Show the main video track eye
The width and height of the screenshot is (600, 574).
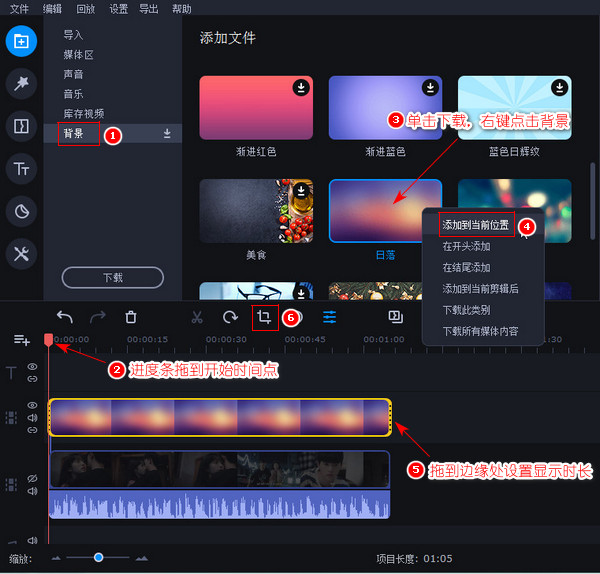[33, 478]
